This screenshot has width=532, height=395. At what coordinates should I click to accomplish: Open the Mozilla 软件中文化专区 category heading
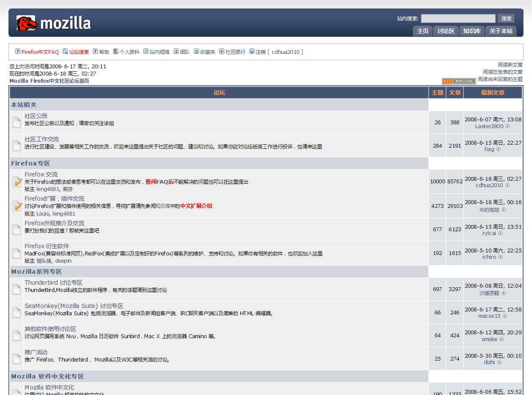tap(47, 376)
